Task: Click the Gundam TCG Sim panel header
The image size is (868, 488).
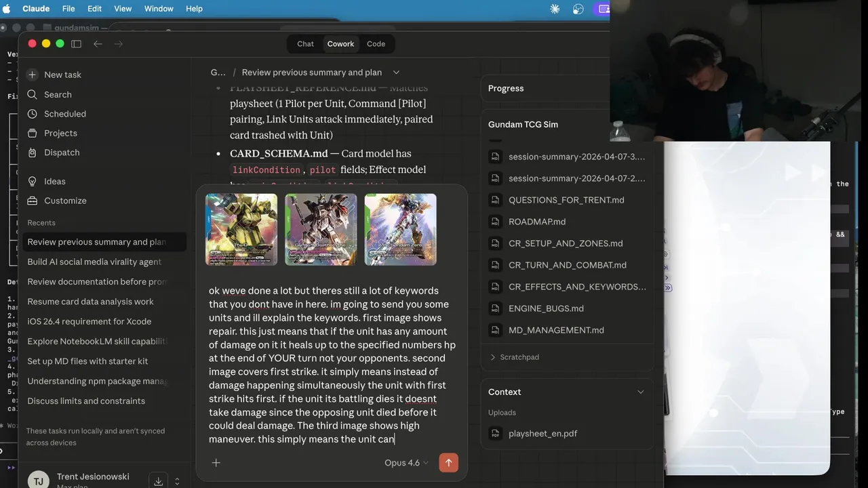Action: tap(523, 124)
